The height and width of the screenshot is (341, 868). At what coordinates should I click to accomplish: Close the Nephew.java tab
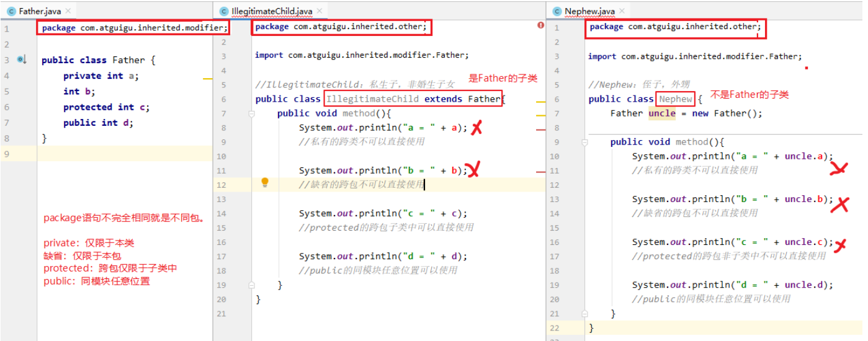pos(622,11)
